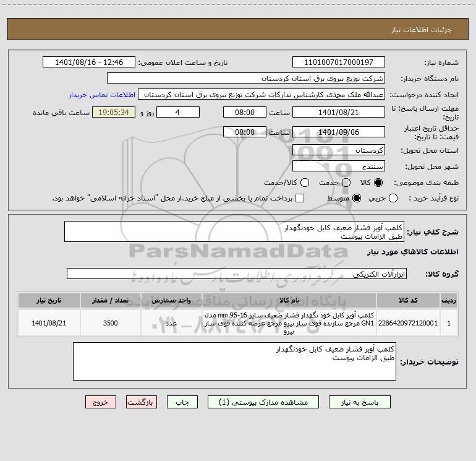Click the need date cell 1401/08/21
Screen dimensions: 476x461
point(49,323)
